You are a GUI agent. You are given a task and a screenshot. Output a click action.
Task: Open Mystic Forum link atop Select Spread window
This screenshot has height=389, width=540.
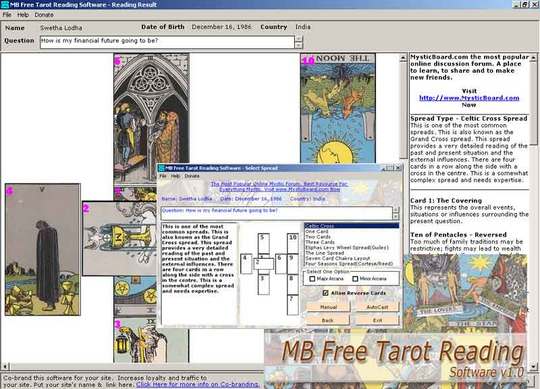279,187
